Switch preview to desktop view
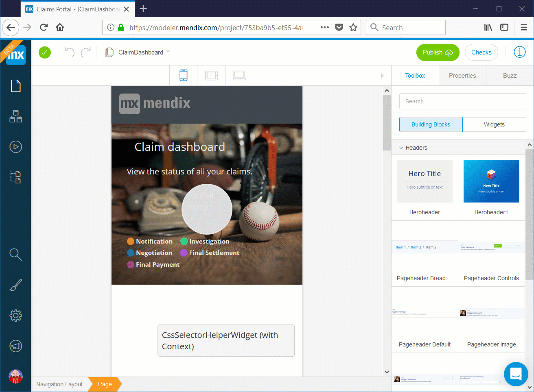The image size is (534, 392). coord(239,75)
